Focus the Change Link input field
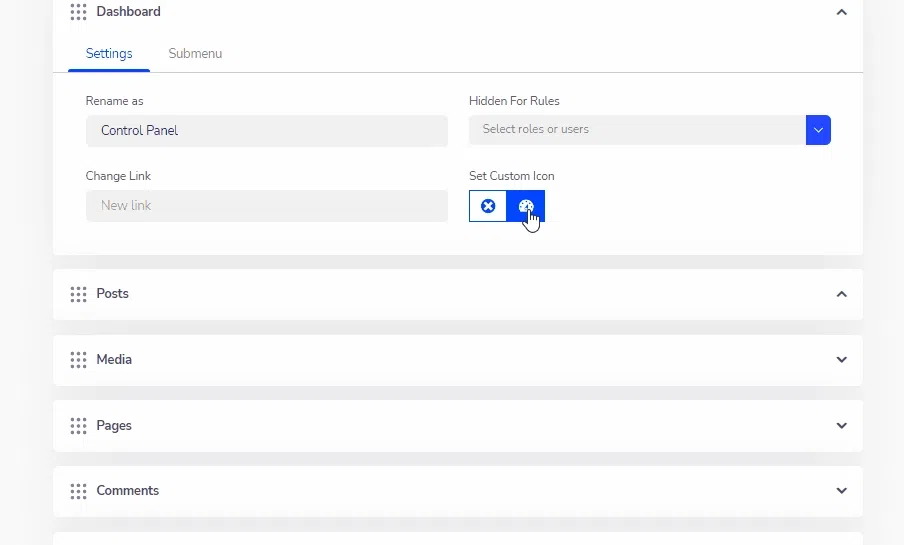904x545 pixels. 266,206
